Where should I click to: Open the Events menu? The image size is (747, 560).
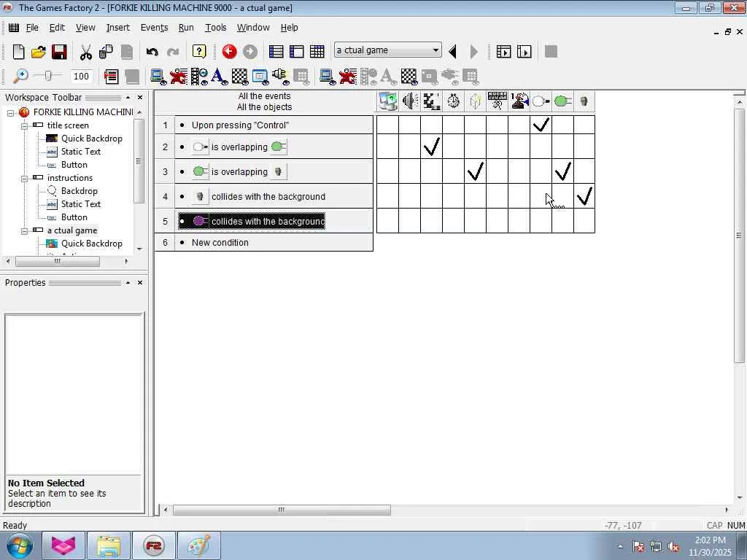tap(154, 28)
